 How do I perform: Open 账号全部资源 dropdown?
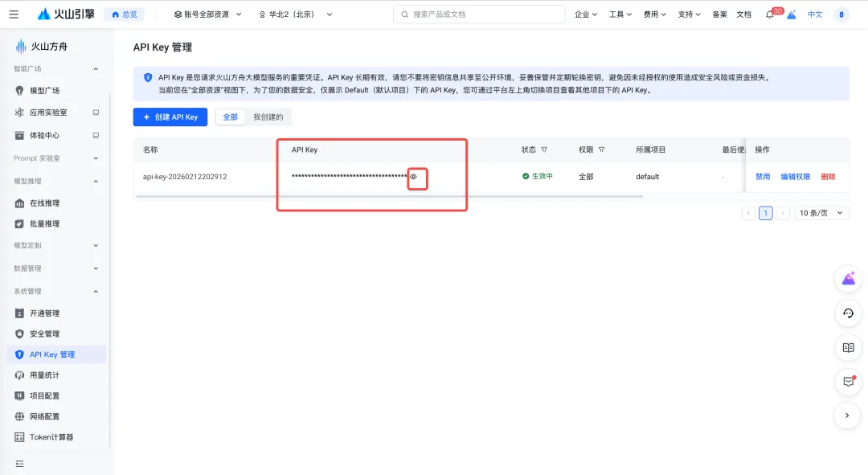pyautogui.click(x=207, y=14)
